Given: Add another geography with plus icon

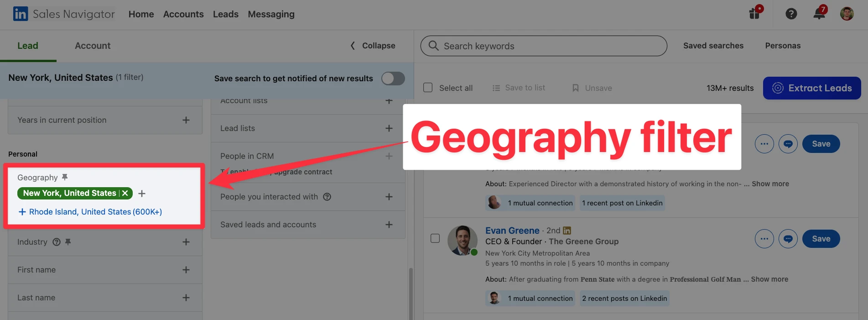Looking at the screenshot, I should 142,194.
